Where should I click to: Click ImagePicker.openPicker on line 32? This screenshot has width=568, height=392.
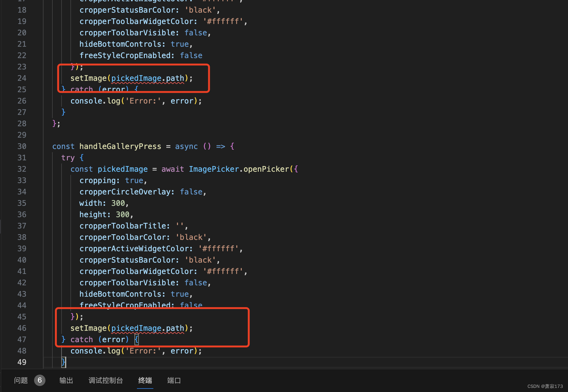click(239, 169)
